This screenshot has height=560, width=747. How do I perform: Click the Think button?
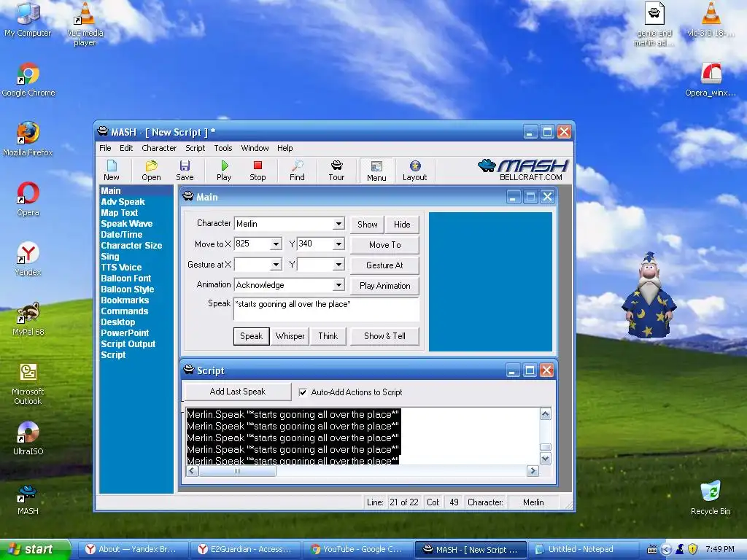click(x=328, y=336)
